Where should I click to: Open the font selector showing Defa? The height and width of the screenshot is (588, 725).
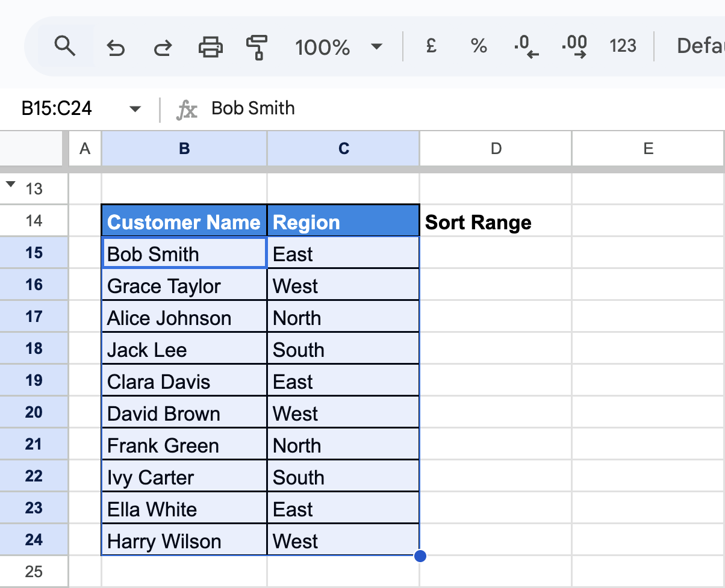coord(700,46)
